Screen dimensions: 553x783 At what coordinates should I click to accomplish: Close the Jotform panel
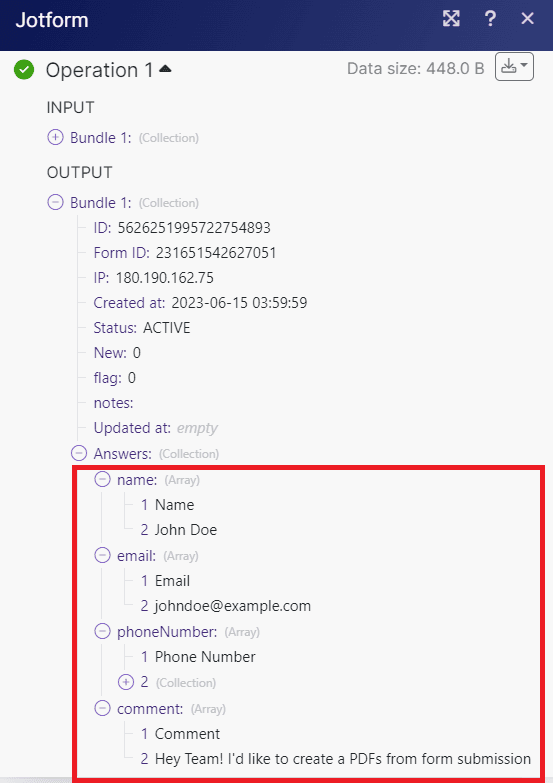coord(528,19)
